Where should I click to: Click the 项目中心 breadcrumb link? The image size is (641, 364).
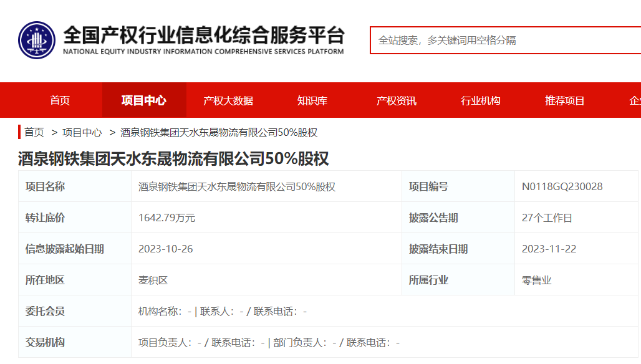pyautogui.click(x=82, y=132)
